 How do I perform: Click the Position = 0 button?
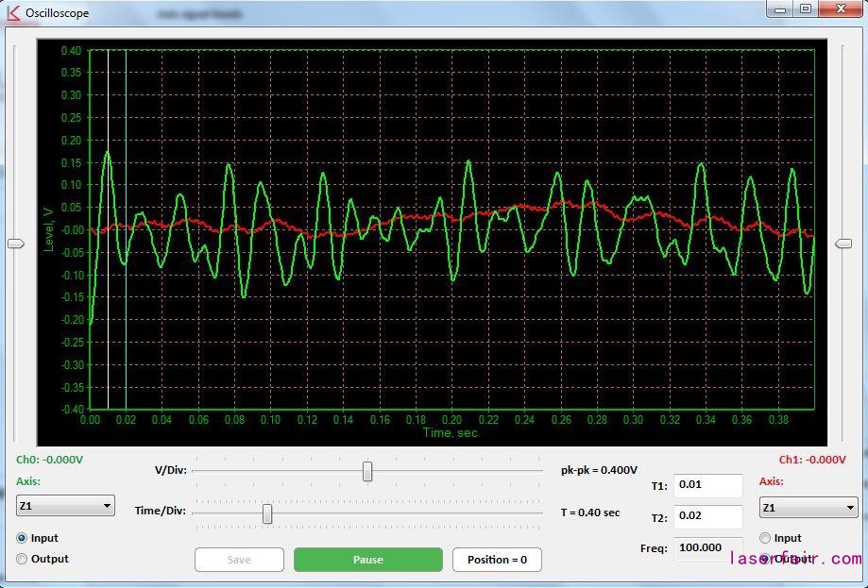pyautogui.click(x=497, y=560)
